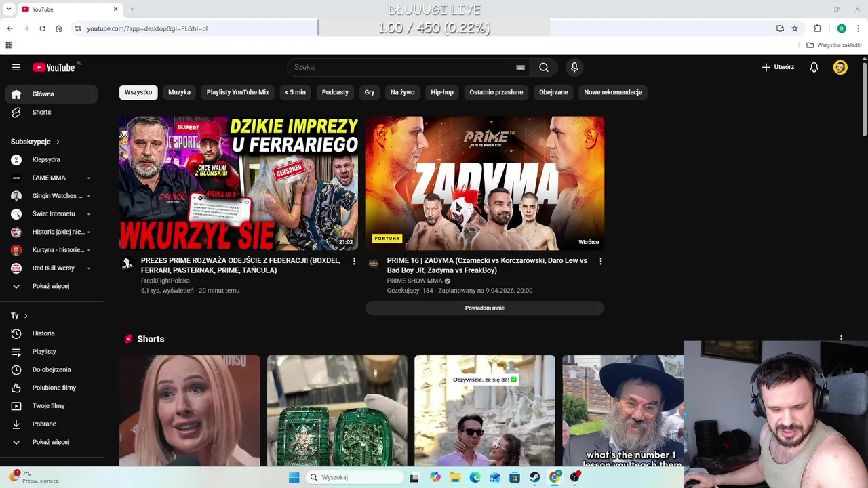
Task: Select the Gry filter chip
Action: 370,92
